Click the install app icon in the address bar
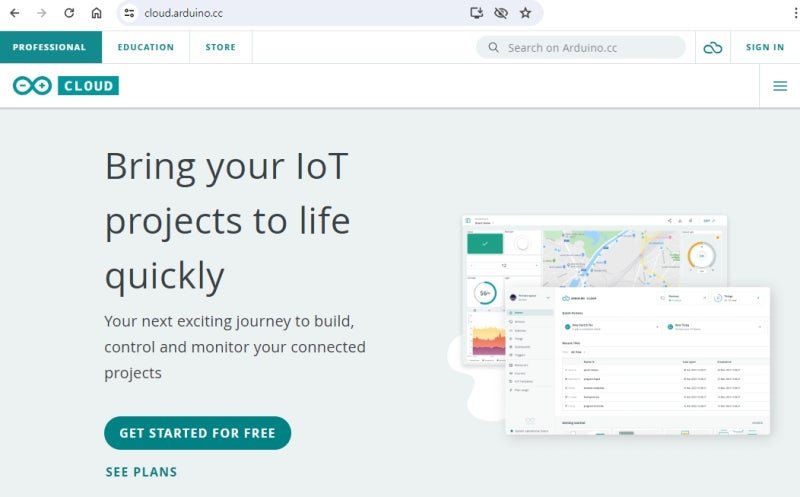 (x=477, y=13)
